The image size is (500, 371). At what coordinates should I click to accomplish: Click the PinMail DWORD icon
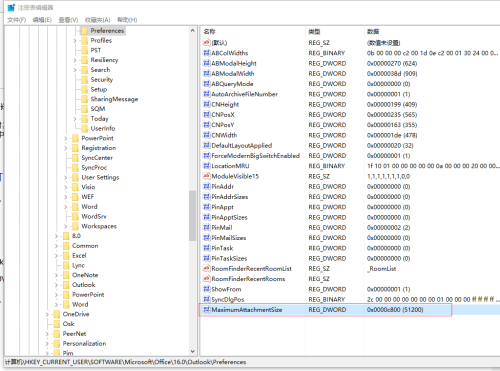pyautogui.click(x=207, y=228)
